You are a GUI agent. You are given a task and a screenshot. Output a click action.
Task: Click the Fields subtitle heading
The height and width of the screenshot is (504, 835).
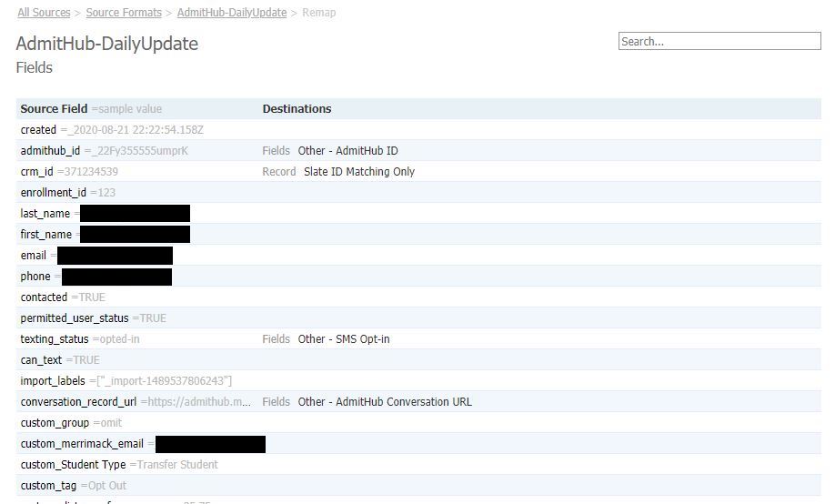(x=34, y=67)
